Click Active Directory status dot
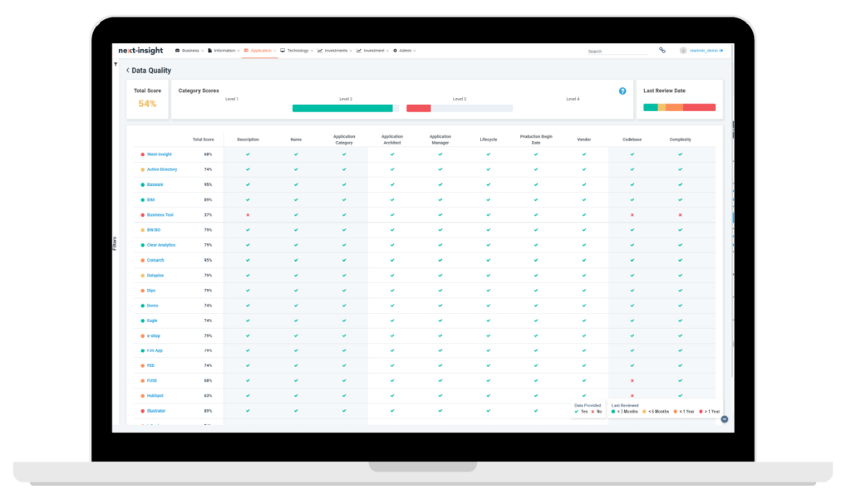 143,170
